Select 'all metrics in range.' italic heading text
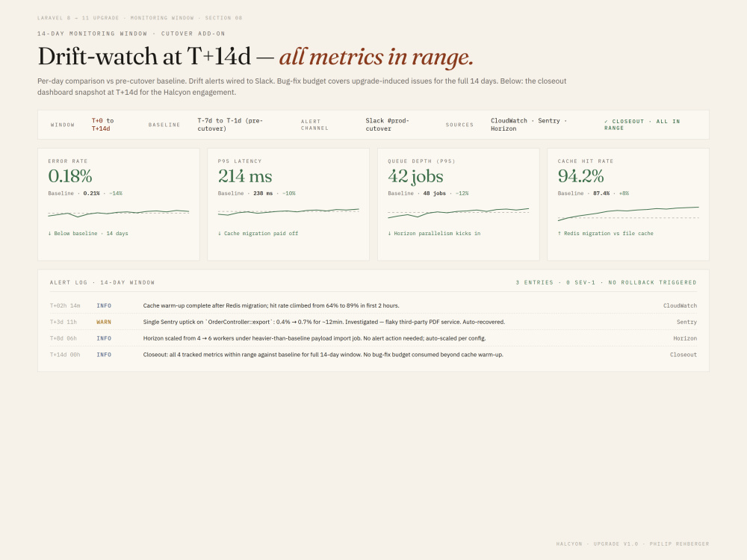This screenshot has width=747, height=560. (x=376, y=57)
